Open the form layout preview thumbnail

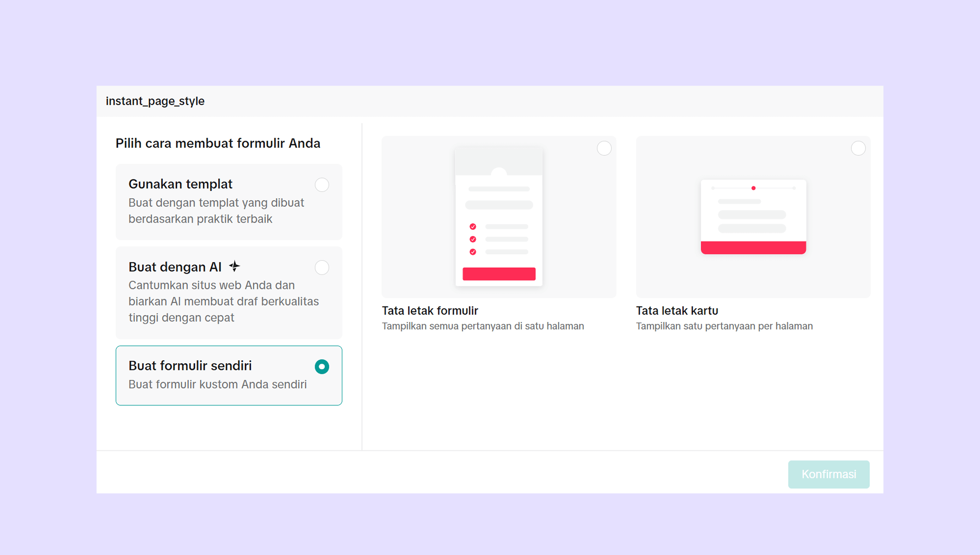[x=499, y=217]
